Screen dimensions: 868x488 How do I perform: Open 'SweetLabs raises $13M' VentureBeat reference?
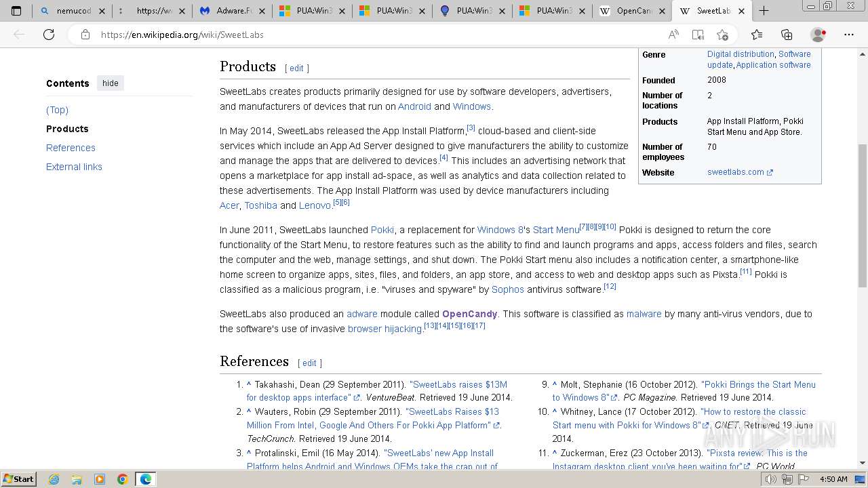[x=377, y=391]
